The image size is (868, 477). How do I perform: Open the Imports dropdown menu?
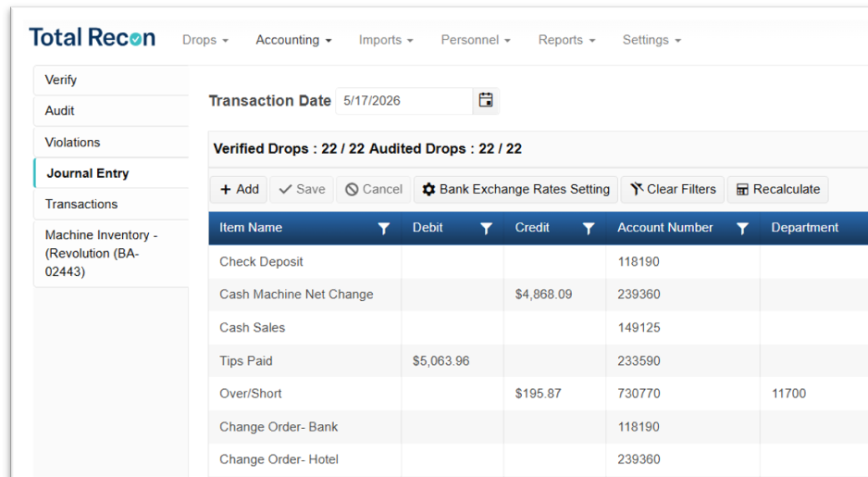tap(386, 40)
